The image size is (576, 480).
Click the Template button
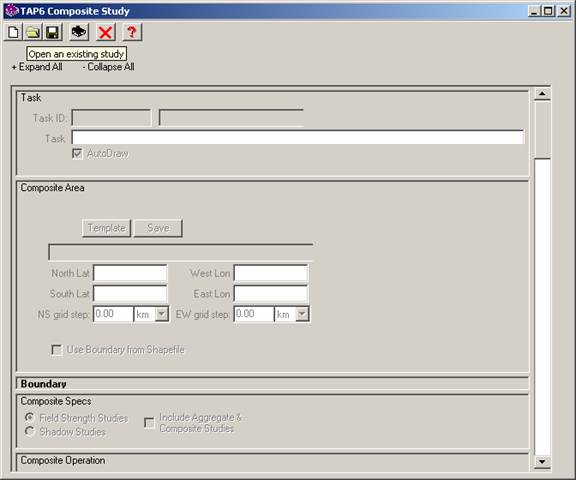point(107,228)
